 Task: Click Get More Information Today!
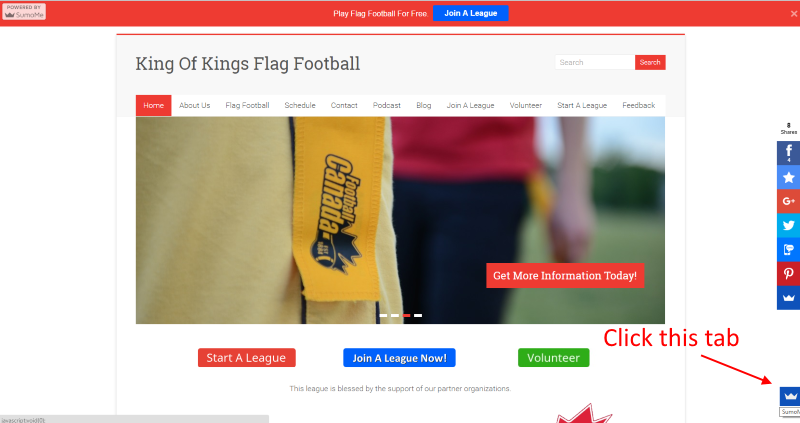click(565, 276)
